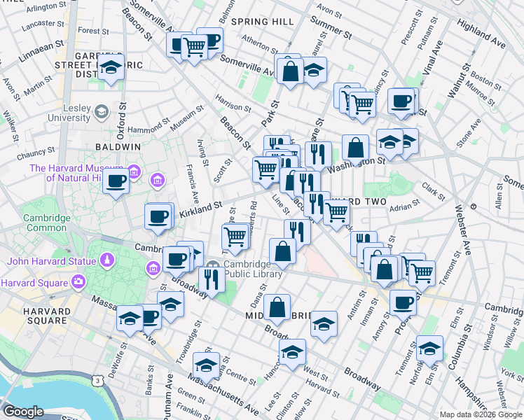Select the Lesley University pin icon

click(x=102, y=112)
